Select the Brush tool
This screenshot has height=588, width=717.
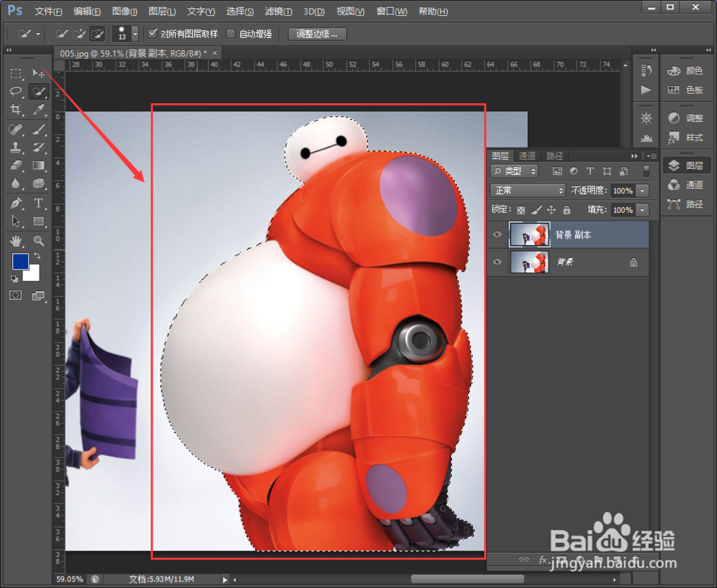tap(39, 129)
